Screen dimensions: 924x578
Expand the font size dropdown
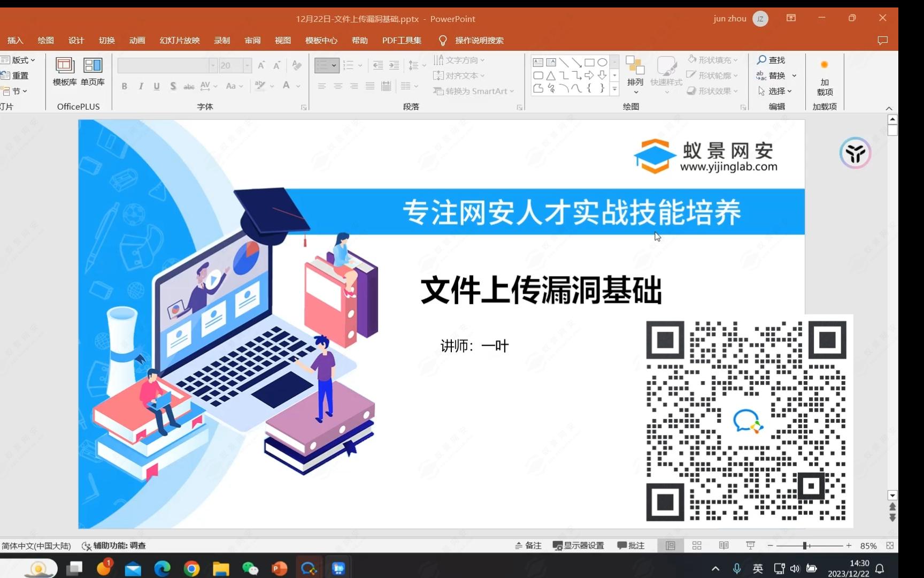(247, 65)
